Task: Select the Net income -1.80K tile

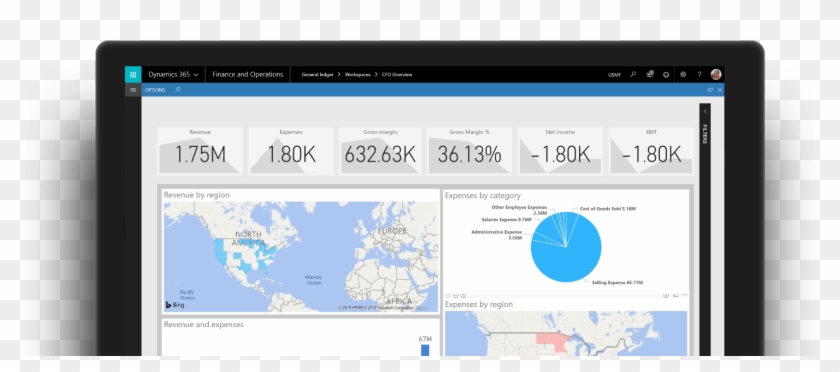Action: click(560, 151)
